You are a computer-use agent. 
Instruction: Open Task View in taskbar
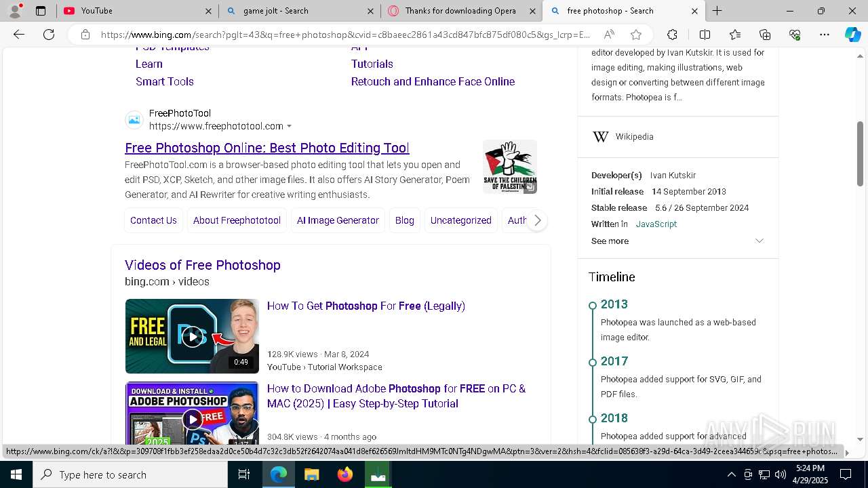click(x=244, y=474)
